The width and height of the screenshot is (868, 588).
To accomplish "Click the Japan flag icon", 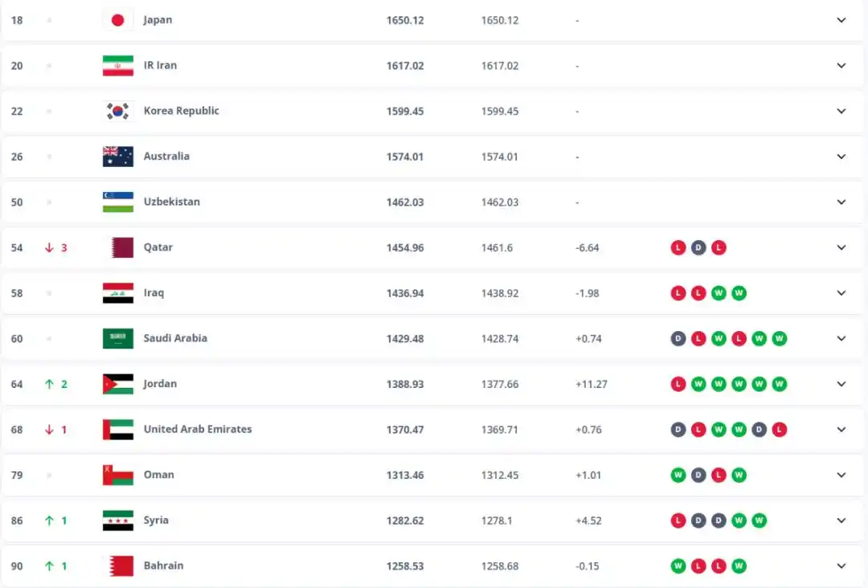I will pos(118,20).
